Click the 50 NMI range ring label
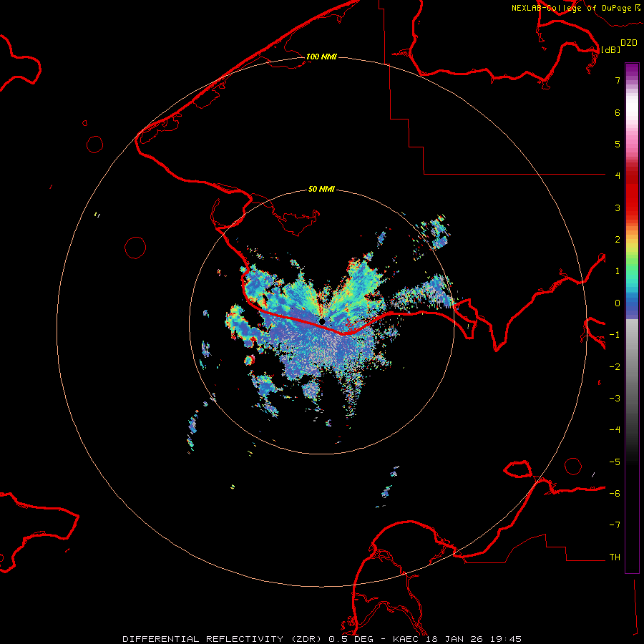Viewport: 644px width, 644px height. pos(321,190)
